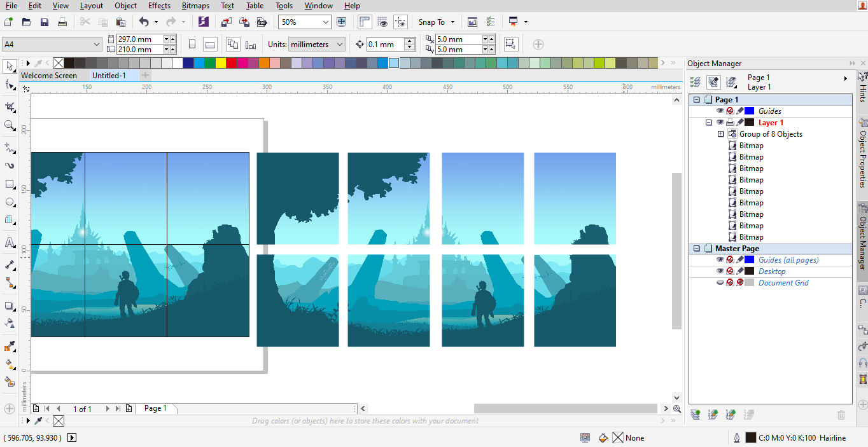Pick the red color swatch in palette
The height and width of the screenshot is (447, 868).
[x=231, y=63]
